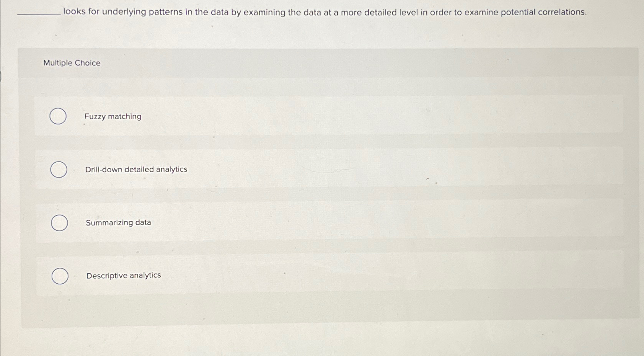
Task: Select the Summarizing data radio button
Action: [59, 222]
